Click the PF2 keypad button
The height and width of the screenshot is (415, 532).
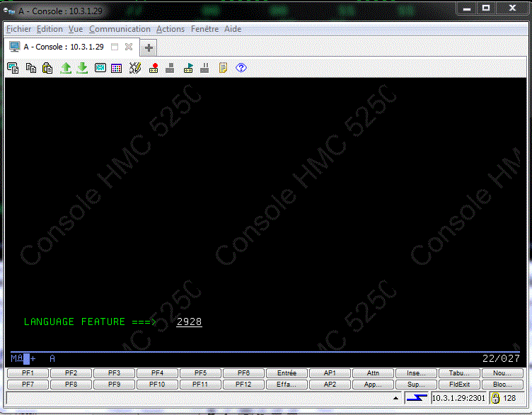(x=71, y=373)
